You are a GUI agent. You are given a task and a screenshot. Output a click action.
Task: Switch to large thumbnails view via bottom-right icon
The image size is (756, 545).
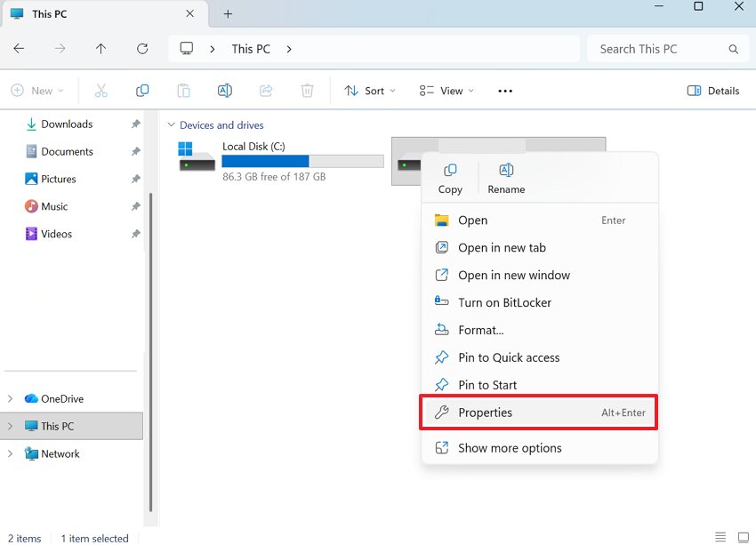(744, 536)
